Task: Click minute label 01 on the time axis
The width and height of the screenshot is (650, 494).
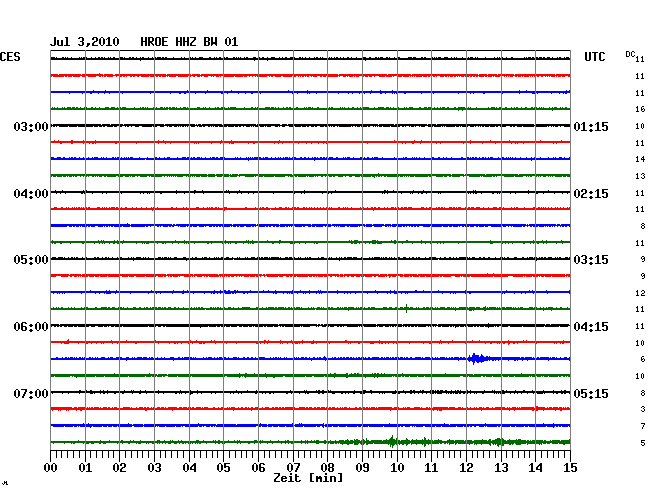Action: pos(85,467)
